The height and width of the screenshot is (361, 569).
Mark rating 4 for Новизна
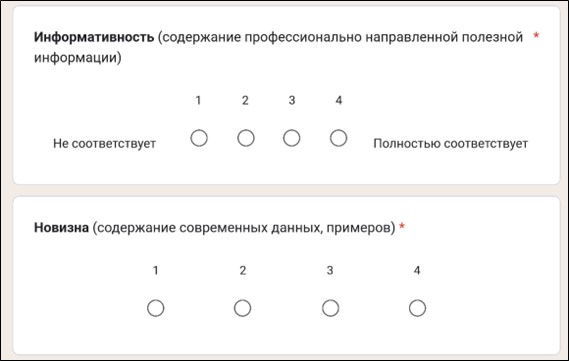coord(417,308)
